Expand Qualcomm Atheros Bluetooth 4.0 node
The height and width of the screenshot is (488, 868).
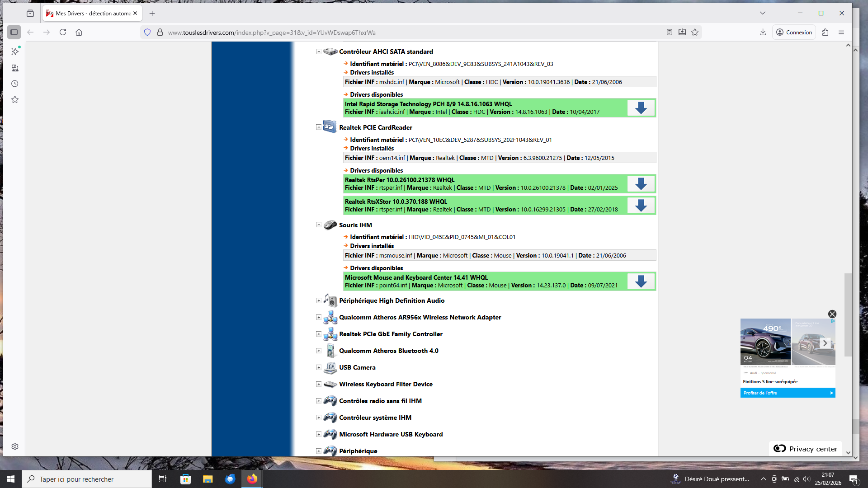tap(319, 351)
